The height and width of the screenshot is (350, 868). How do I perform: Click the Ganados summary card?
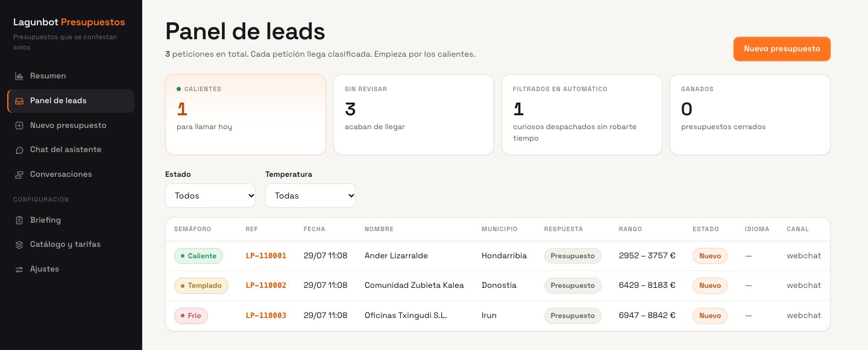(x=750, y=115)
